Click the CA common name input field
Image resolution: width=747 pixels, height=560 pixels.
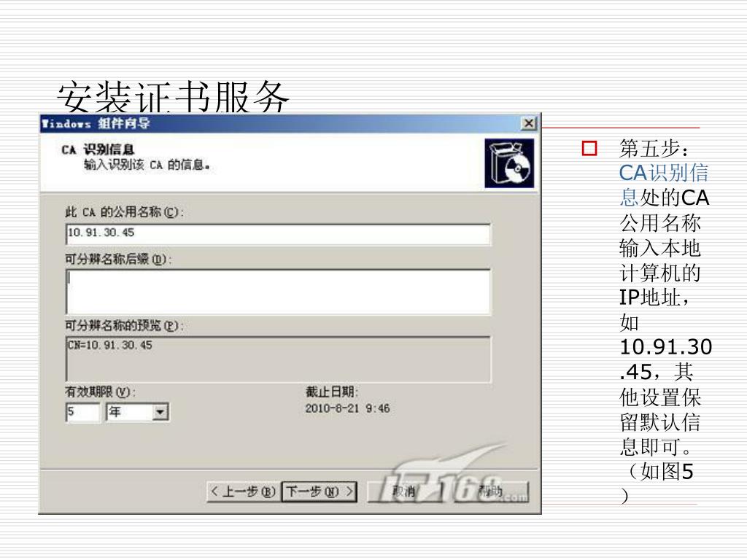pos(278,233)
